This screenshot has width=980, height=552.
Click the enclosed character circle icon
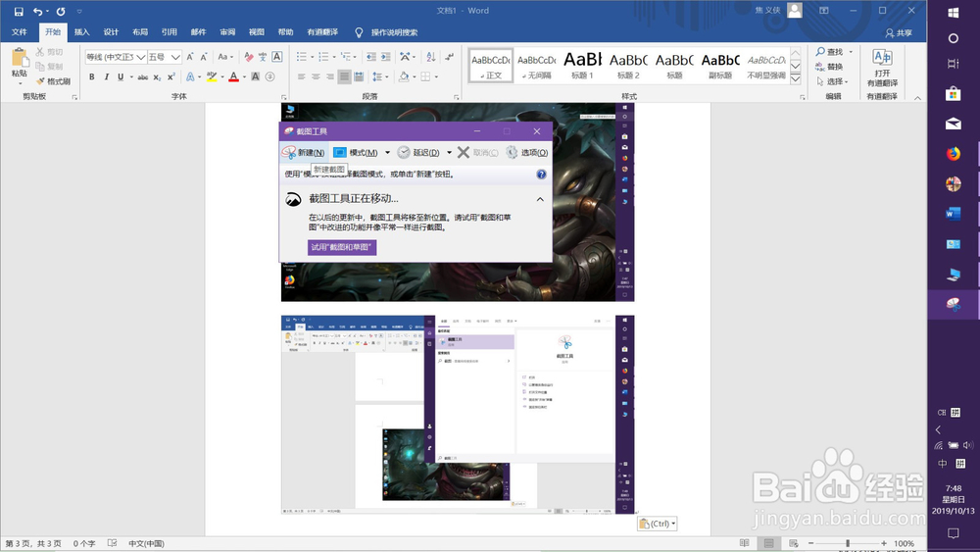click(x=270, y=76)
